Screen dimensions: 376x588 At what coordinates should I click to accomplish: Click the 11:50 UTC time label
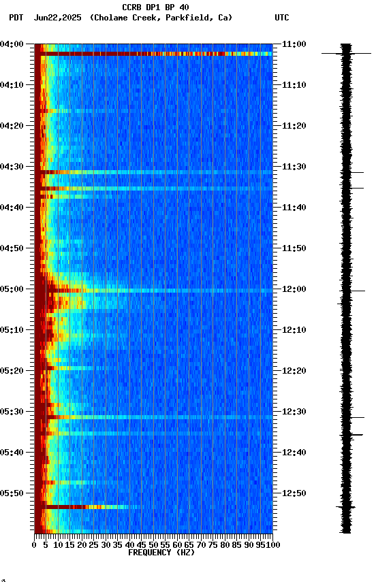pos(294,248)
